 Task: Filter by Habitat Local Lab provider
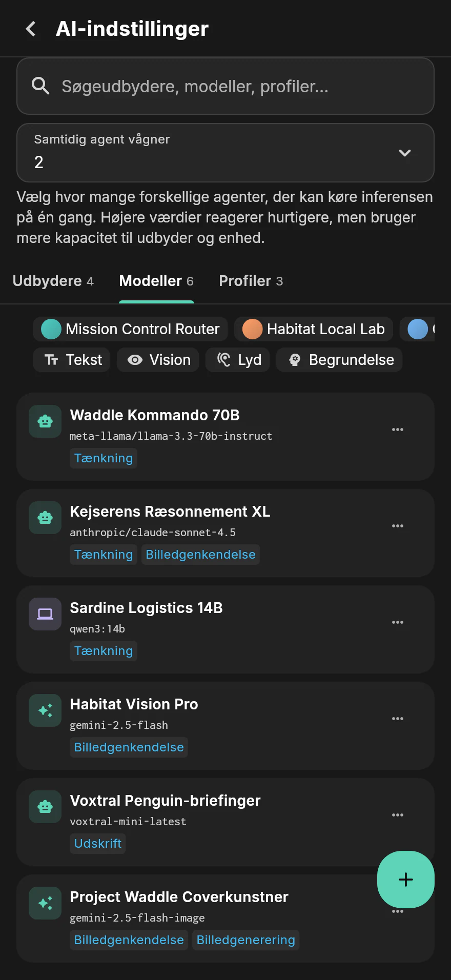(314, 329)
